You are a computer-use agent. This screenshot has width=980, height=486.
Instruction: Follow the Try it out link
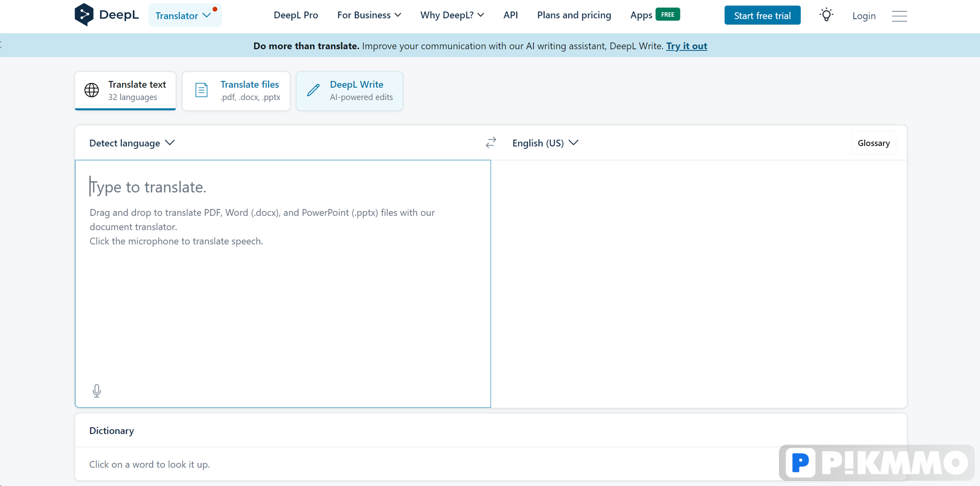point(687,46)
